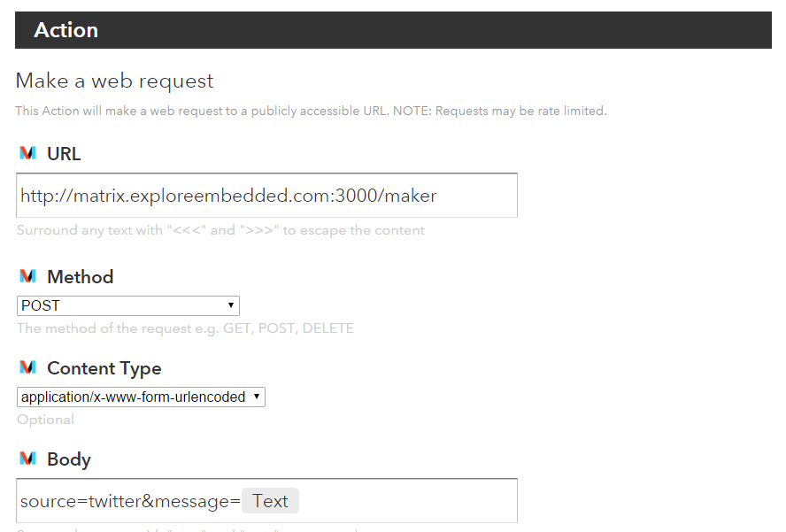Click the Action section header bar
This screenshot has width=786, height=532.
pos(393,30)
